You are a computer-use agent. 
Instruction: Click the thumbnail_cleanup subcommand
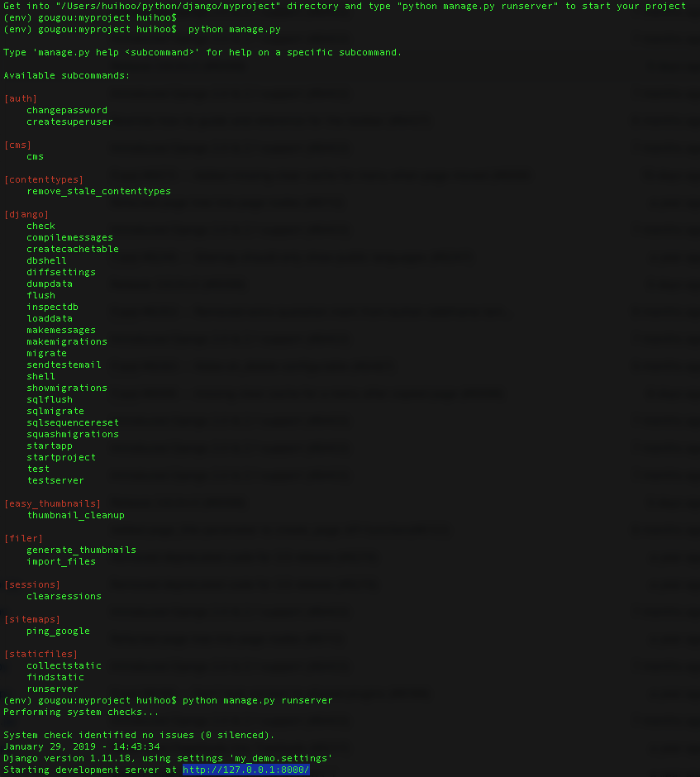(x=76, y=515)
